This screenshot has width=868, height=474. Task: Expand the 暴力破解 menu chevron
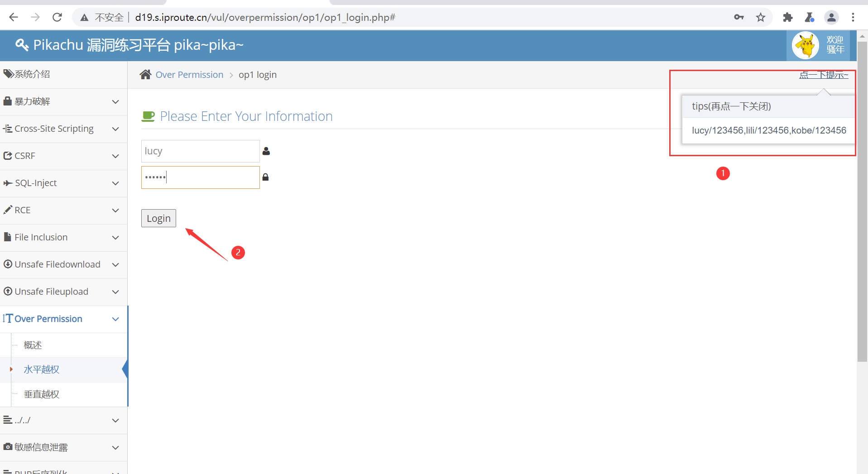click(115, 102)
